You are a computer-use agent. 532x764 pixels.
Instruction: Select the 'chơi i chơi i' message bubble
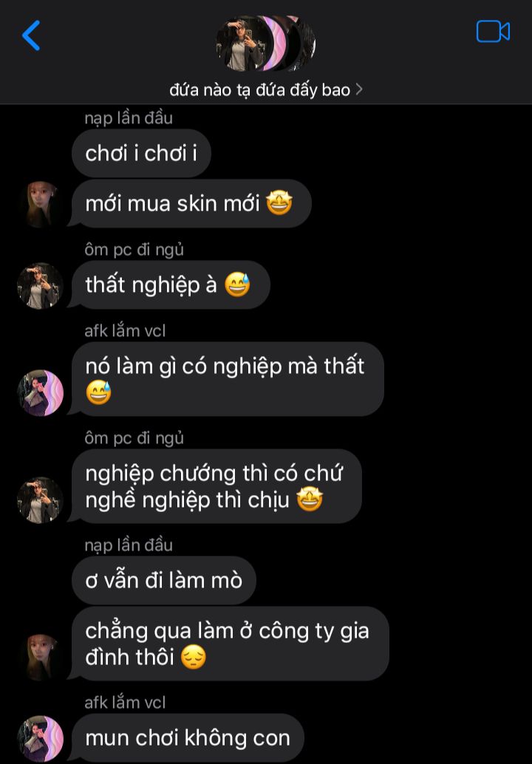(141, 154)
